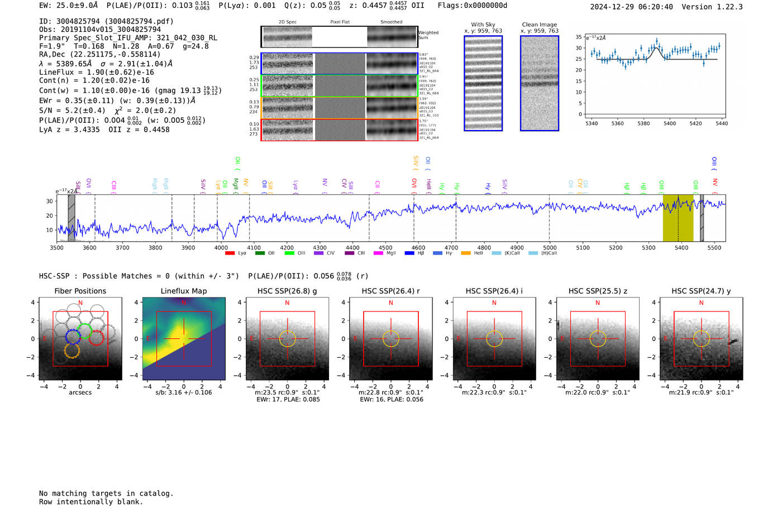Screen dimensions: 782x532
Task: Open the HSC SSP g-band image
Action: pos(287,339)
